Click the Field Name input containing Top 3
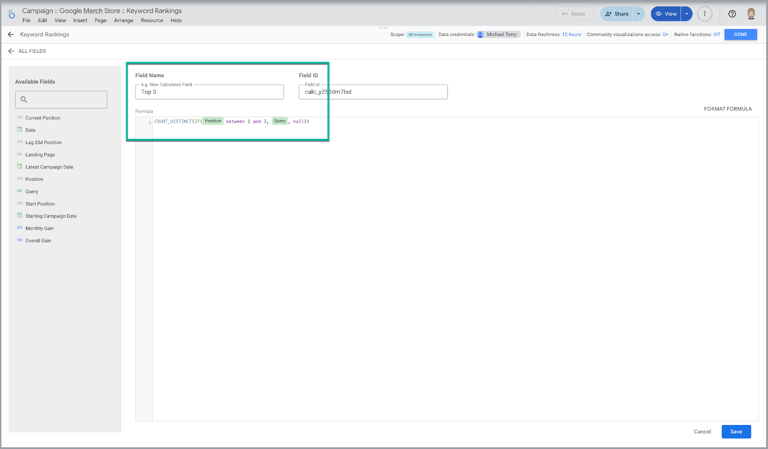The height and width of the screenshot is (449, 768). click(209, 92)
